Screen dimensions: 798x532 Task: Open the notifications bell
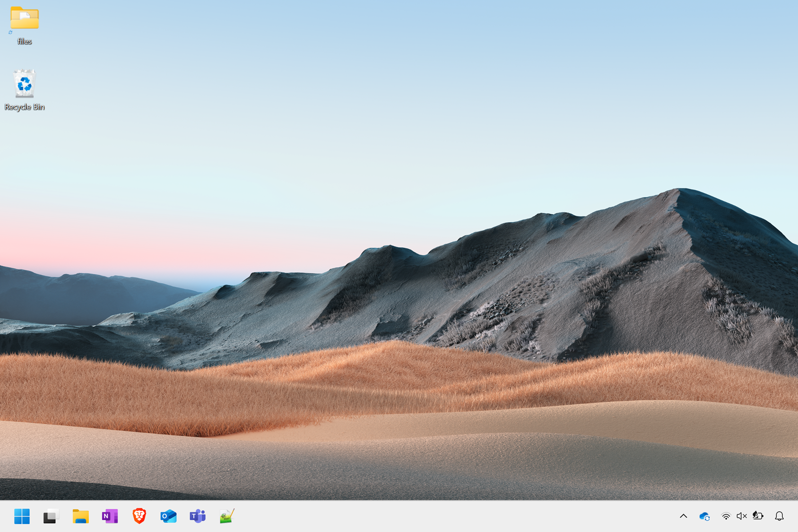(779, 516)
